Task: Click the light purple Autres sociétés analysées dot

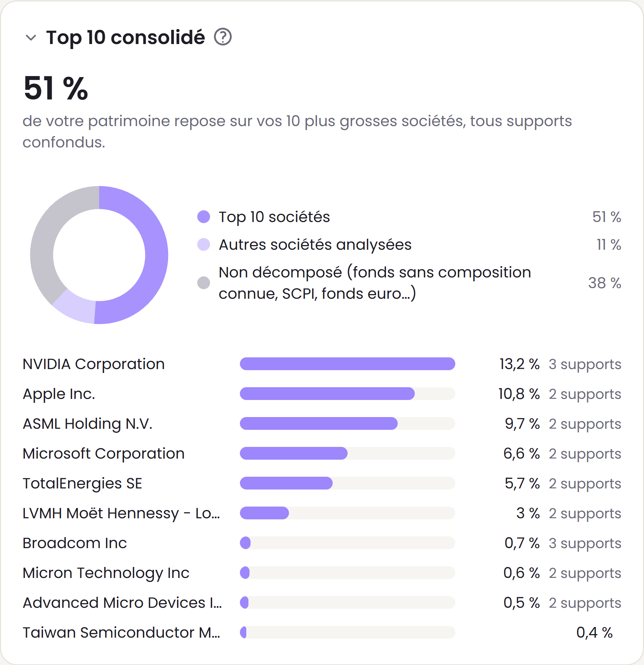Action: pyautogui.click(x=204, y=244)
